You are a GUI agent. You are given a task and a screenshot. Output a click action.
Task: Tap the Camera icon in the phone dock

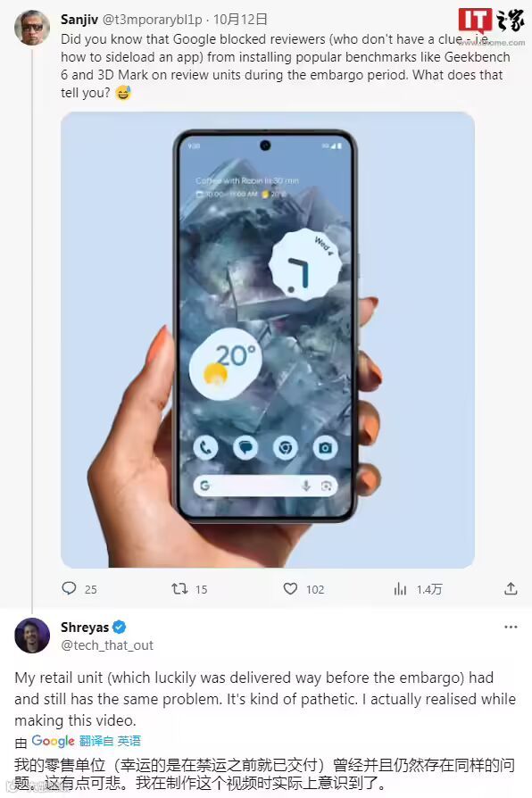coord(325,446)
